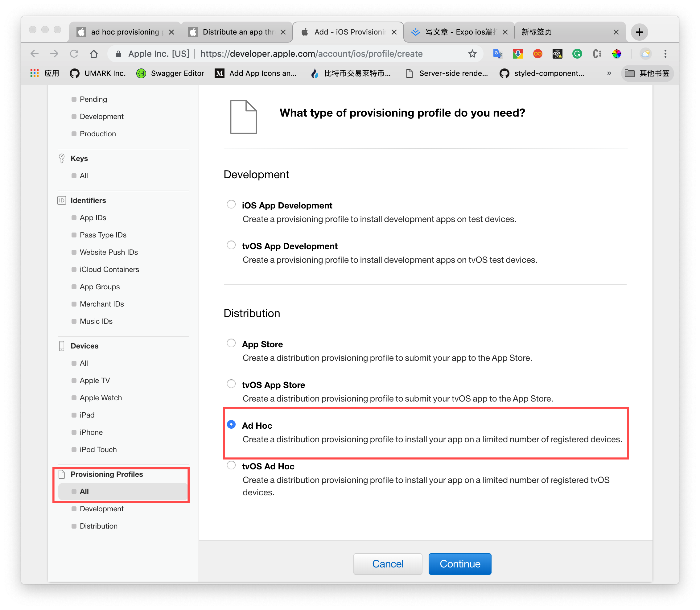
Task: Open the apps grid bookmark shortcut
Action: (x=34, y=73)
